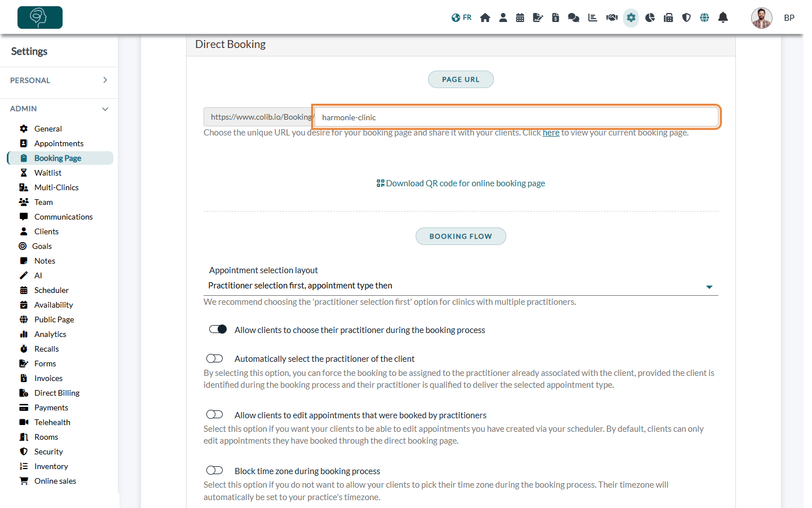The height and width of the screenshot is (508, 812).
Task: Click the Colib brain logo
Action: point(40,17)
